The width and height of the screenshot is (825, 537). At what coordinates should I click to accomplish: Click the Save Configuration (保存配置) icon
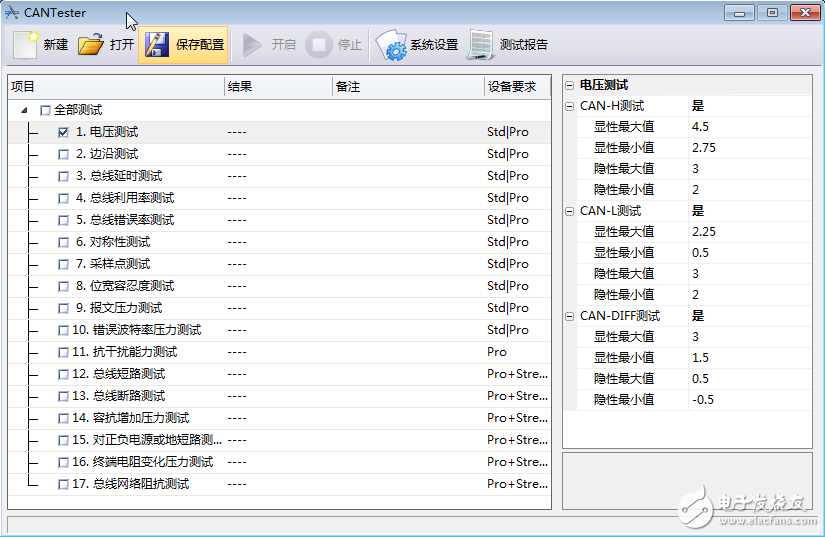[155, 45]
